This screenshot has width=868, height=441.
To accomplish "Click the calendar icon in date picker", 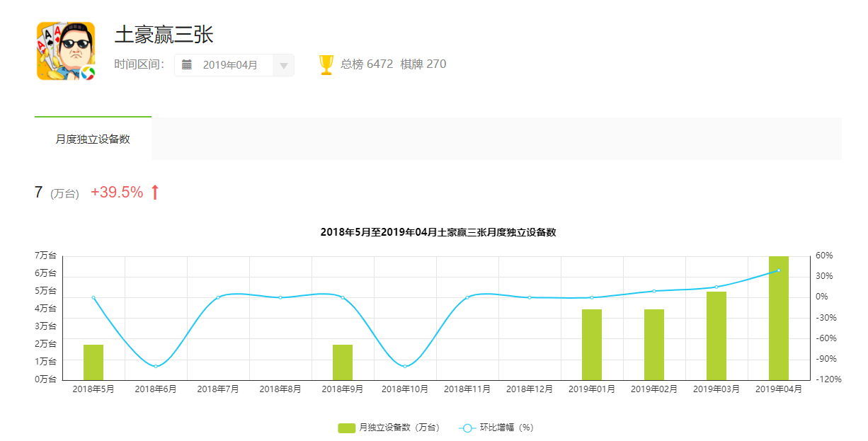I will pyautogui.click(x=187, y=64).
